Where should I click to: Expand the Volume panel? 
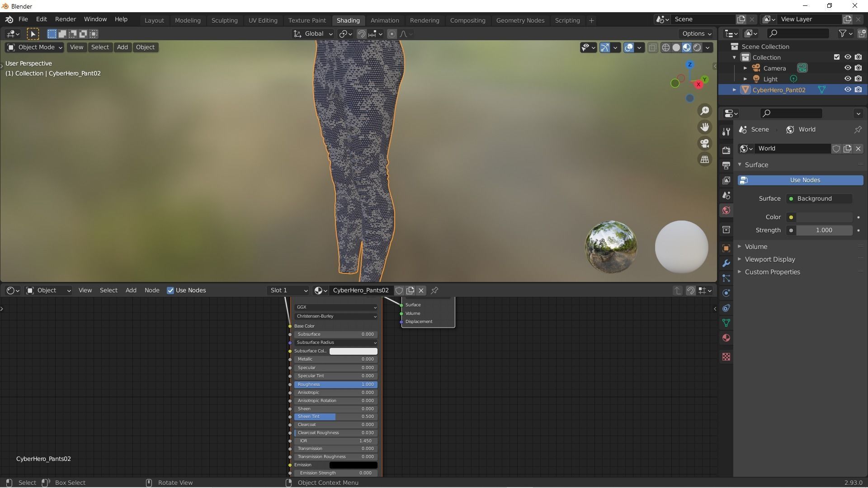click(x=756, y=247)
